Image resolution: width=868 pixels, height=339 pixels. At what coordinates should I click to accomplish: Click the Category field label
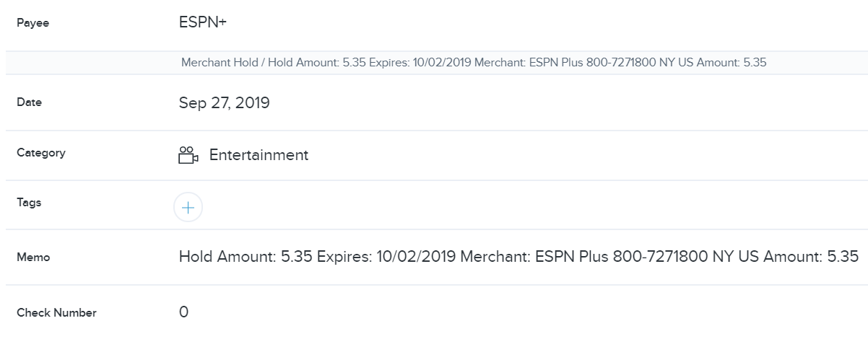(40, 153)
